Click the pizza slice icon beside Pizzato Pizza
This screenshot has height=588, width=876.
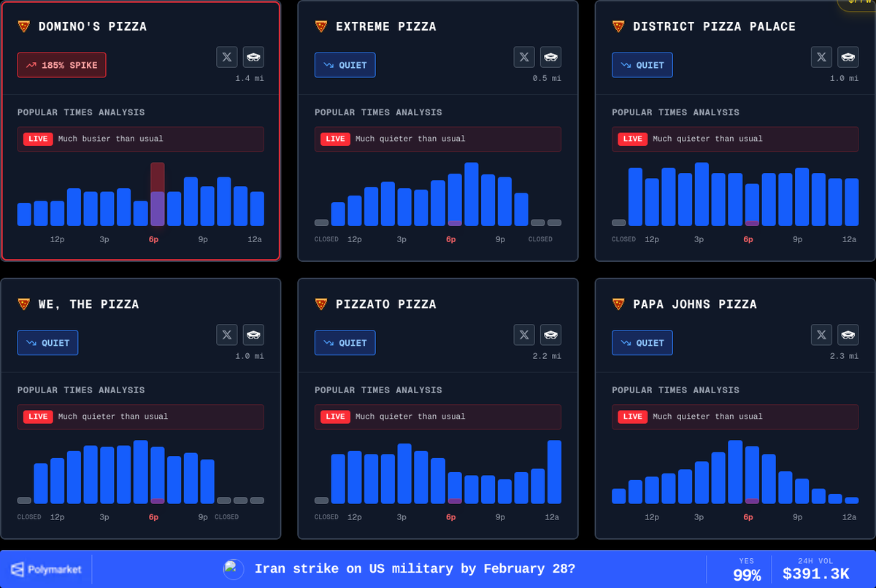coord(321,304)
